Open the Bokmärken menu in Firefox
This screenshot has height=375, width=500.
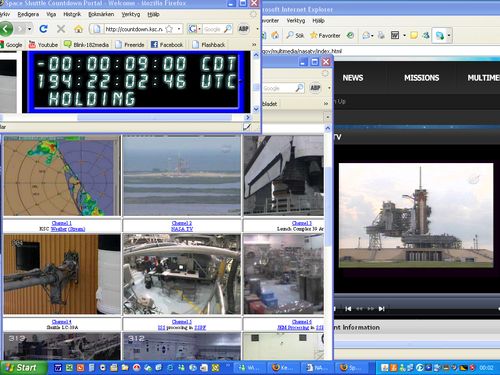[x=101, y=14]
